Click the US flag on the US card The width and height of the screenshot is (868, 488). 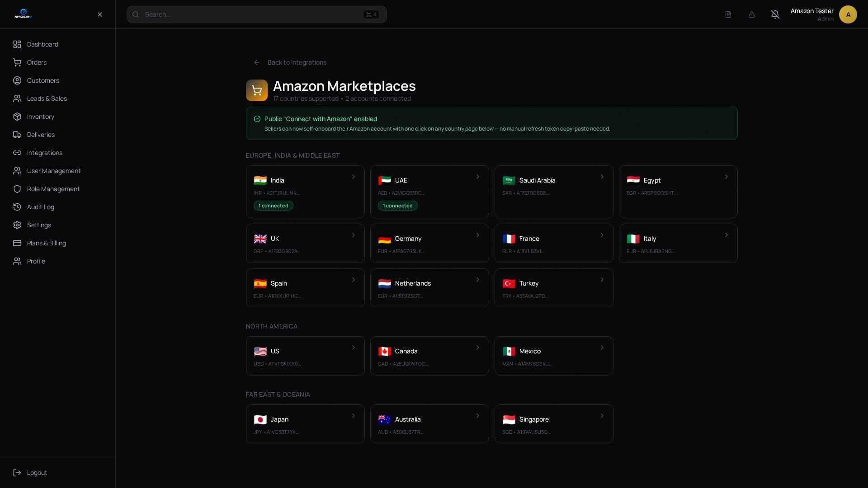(260, 351)
